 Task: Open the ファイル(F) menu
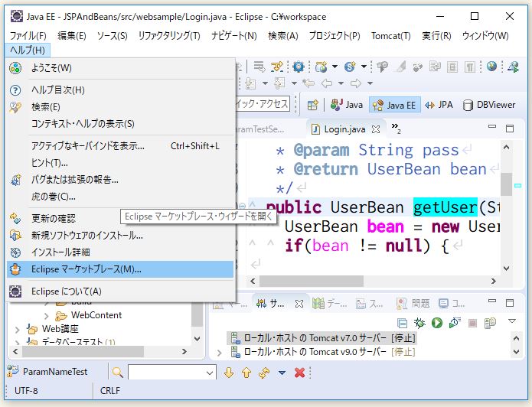(x=28, y=36)
